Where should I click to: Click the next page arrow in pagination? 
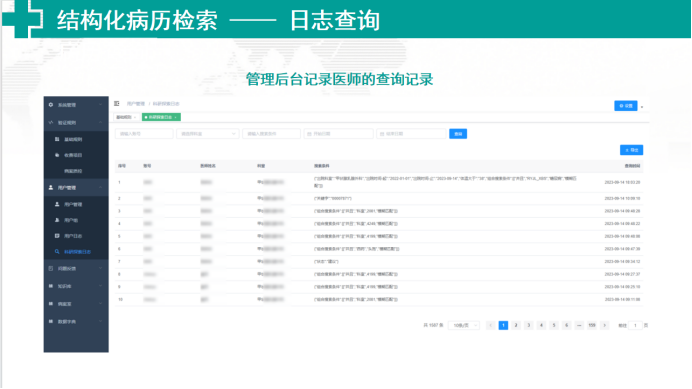(605, 325)
